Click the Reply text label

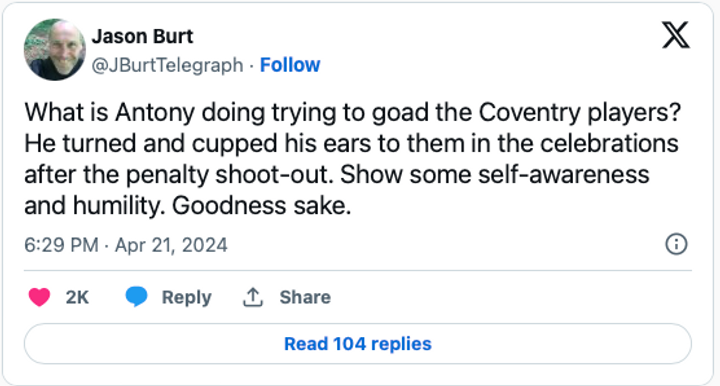pos(186,297)
